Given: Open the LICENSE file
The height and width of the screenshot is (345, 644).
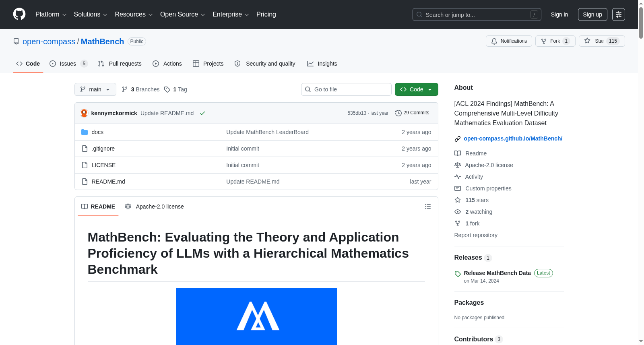Looking at the screenshot, I should pos(103,165).
